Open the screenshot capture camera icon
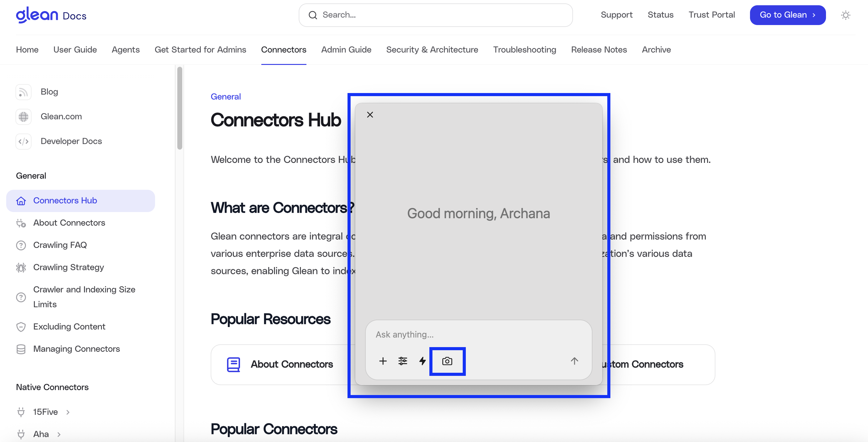The image size is (868, 442). click(x=448, y=361)
